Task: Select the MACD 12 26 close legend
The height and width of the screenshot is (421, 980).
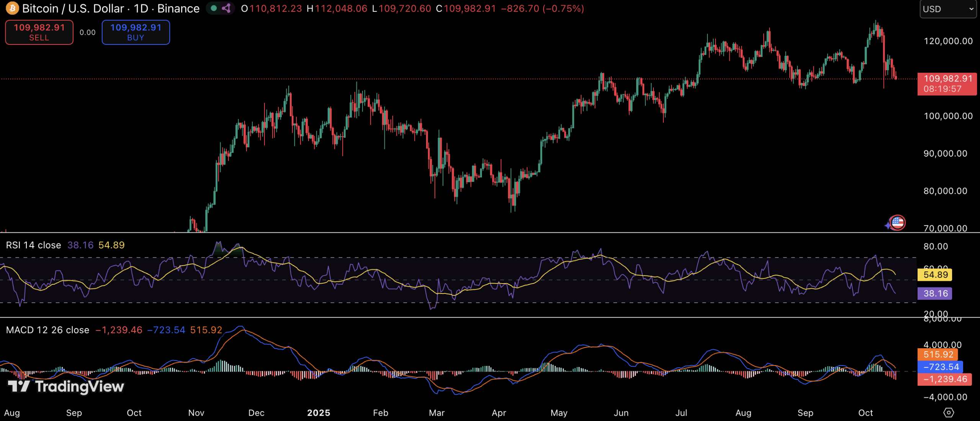Action: click(x=47, y=330)
